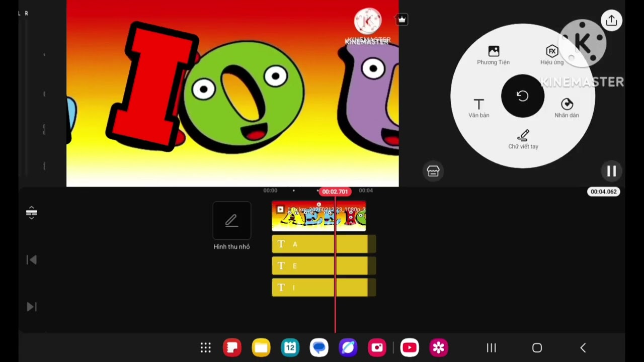Expand the timeline with the height icon
This screenshot has height=362, width=644.
tap(31, 213)
